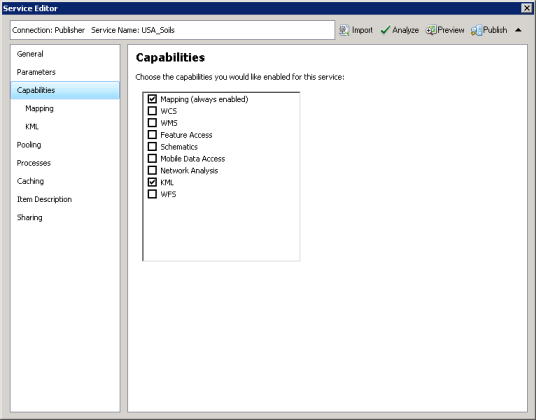Screen dimensions: 536x420
Task: Select the Capabilities page in sidebar
Action: point(65,90)
